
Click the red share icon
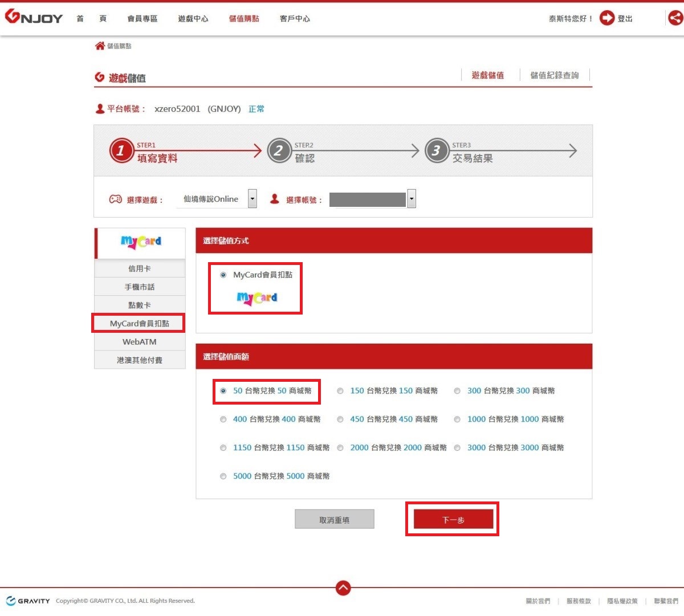[675, 18]
